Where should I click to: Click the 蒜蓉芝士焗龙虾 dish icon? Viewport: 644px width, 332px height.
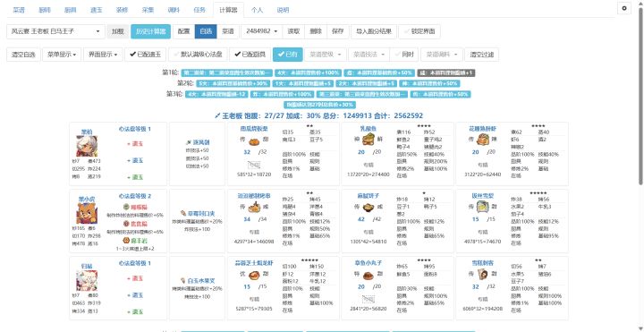[255, 276]
